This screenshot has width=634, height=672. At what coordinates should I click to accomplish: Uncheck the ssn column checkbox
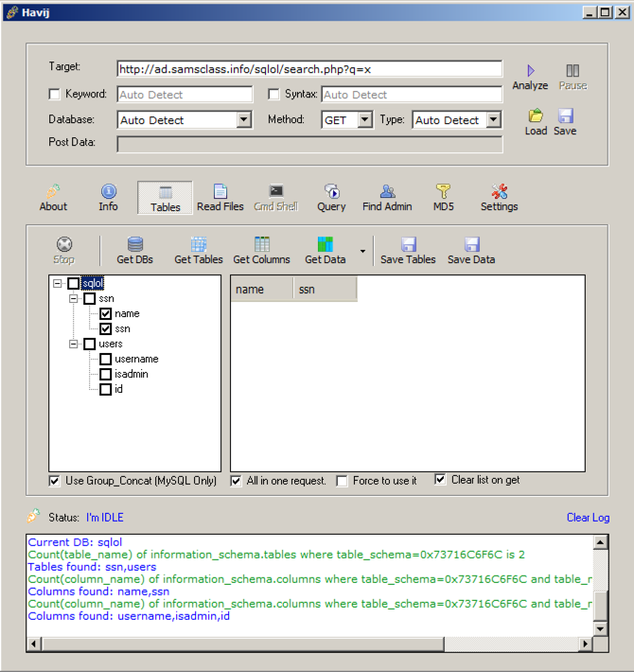point(105,328)
